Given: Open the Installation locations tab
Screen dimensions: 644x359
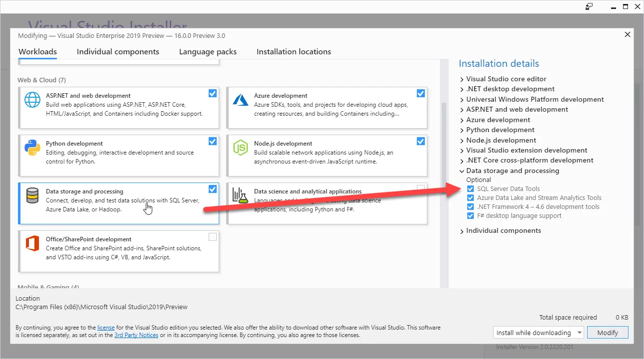Looking at the screenshot, I should tap(294, 52).
